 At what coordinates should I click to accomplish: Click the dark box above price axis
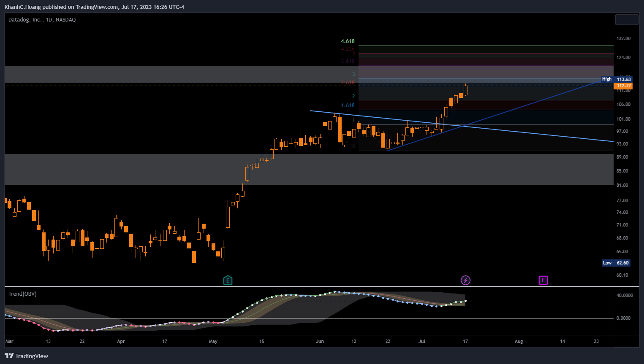coord(626,19)
